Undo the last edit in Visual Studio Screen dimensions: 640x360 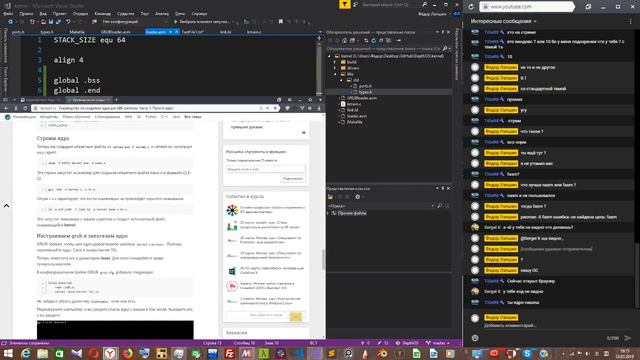click(68, 22)
